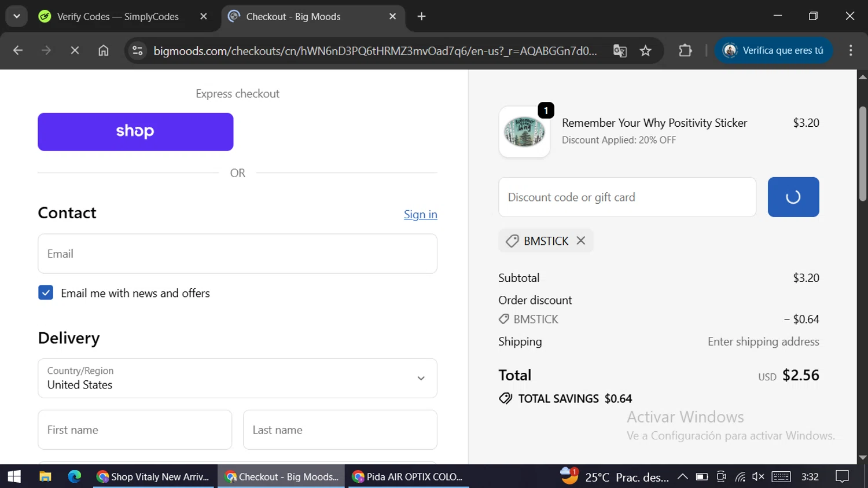Switch to Pida AIR OPTIX COLO taskbar window
Viewport: 868px width, 488px height.
(409, 476)
